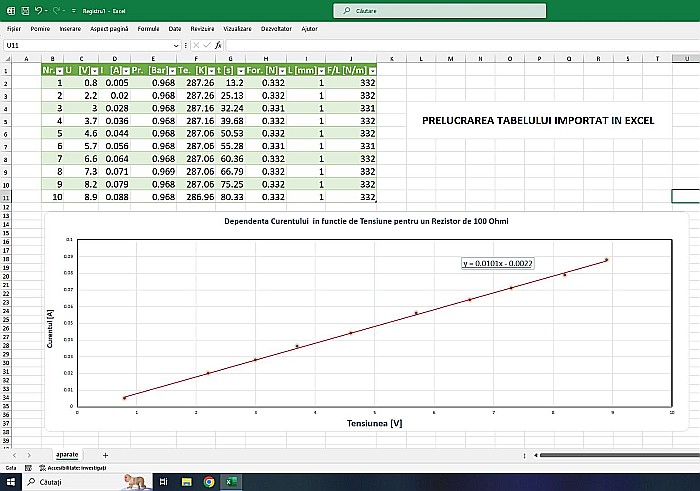Screen dimensions: 700x491
Task: Open Task View on the taskbar
Action: [x=163, y=482]
